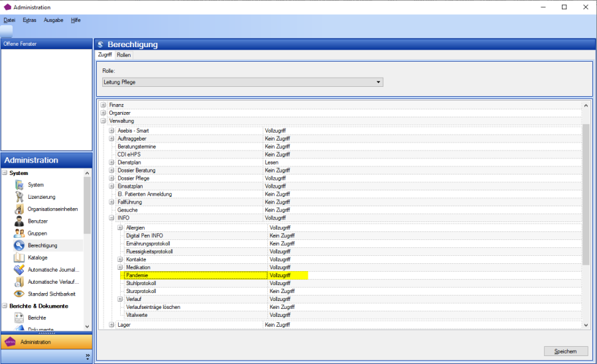
Task: Open the Hilfe menu
Action: click(76, 20)
